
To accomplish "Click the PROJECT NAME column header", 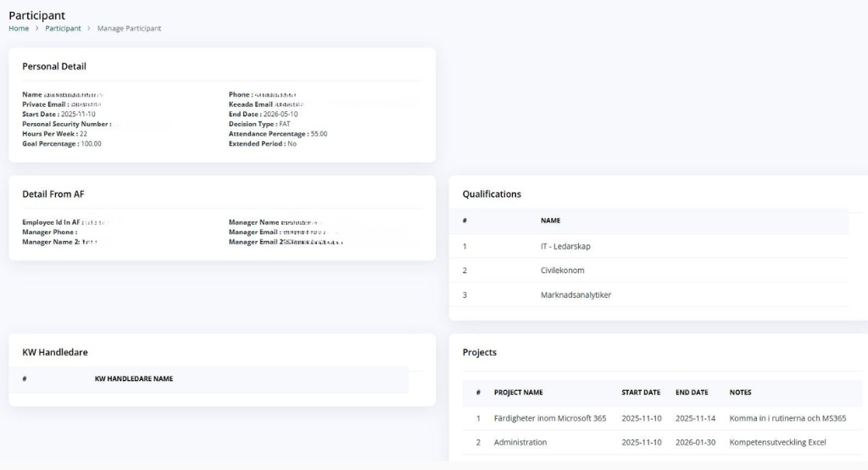I will click(x=518, y=393).
